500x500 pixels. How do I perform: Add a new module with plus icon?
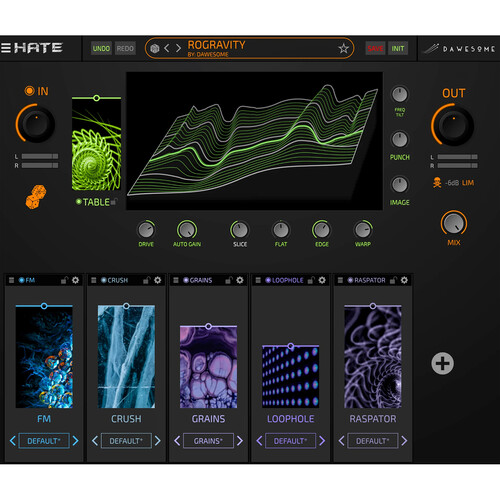442,363
